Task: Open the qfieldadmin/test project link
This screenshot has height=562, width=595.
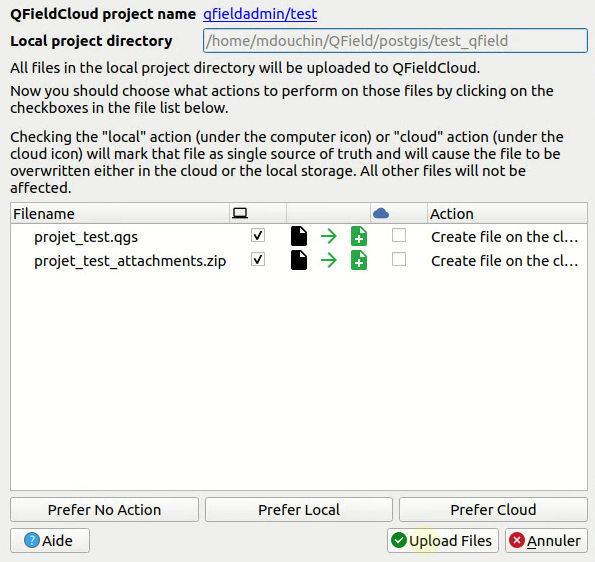Action: pos(260,14)
